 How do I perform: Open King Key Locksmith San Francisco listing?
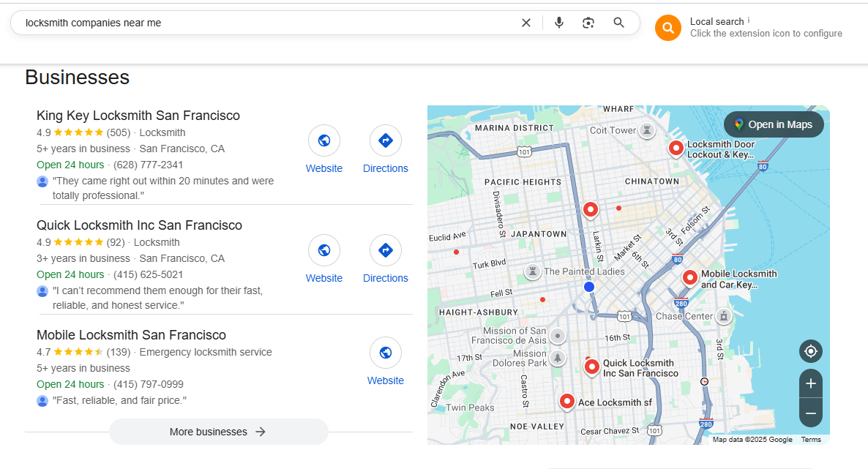(138, 116)
